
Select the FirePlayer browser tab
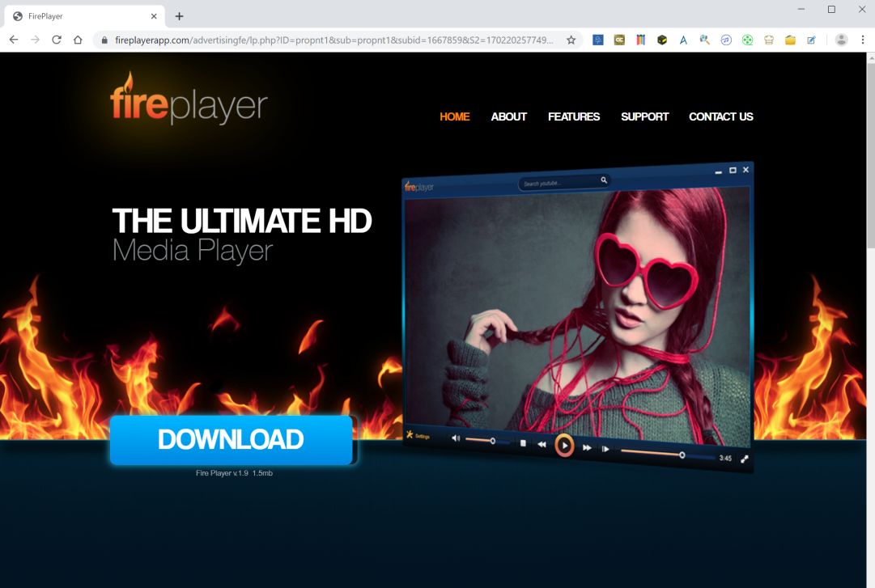(x=83, y=16)
